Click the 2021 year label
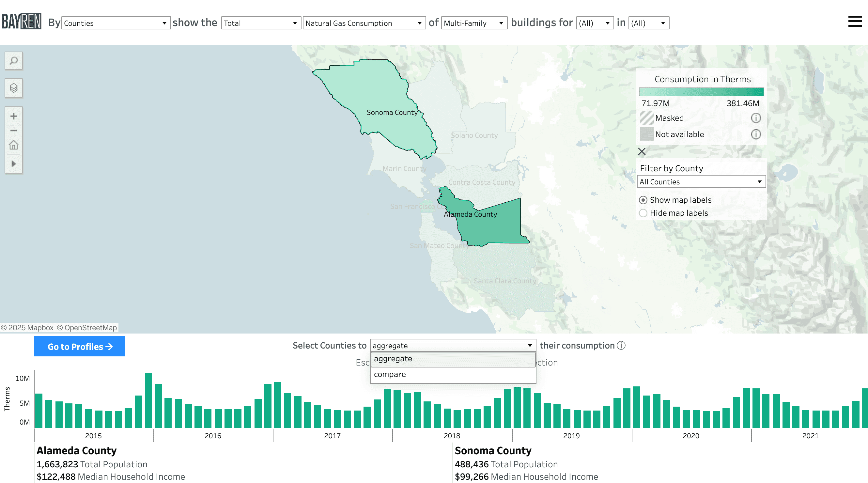 [x=810, y=435]
